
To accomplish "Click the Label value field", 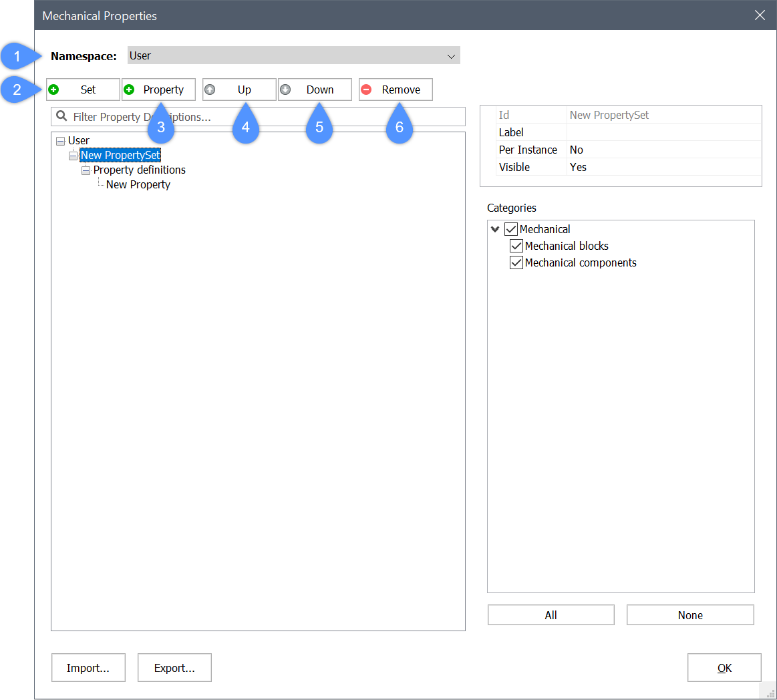I will pos(663,132).
